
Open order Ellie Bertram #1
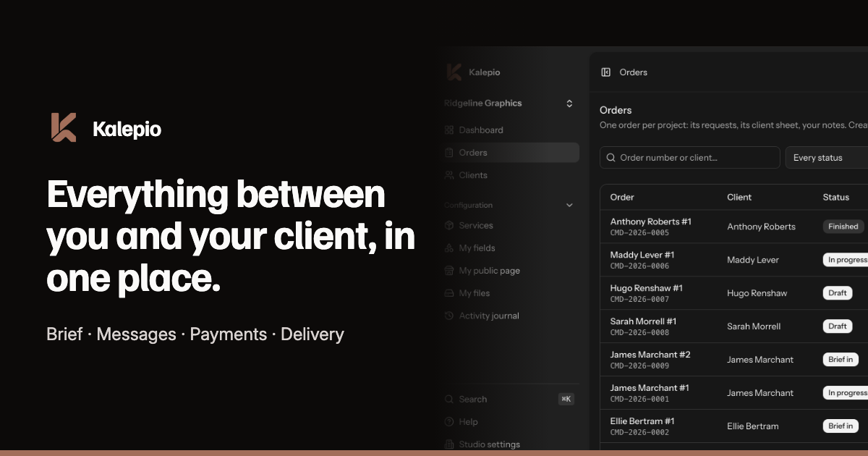click(x=642, y=421)
